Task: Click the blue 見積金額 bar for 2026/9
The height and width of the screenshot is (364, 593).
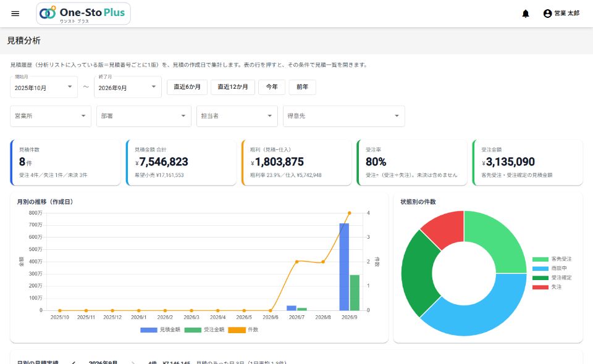Action: click(x=344, y=267)
